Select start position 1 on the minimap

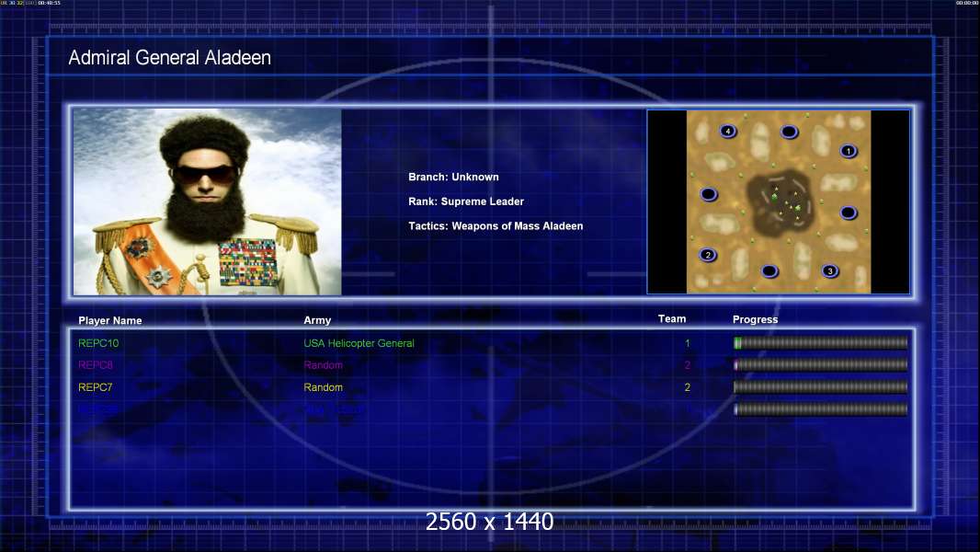[x=849, y=151]
